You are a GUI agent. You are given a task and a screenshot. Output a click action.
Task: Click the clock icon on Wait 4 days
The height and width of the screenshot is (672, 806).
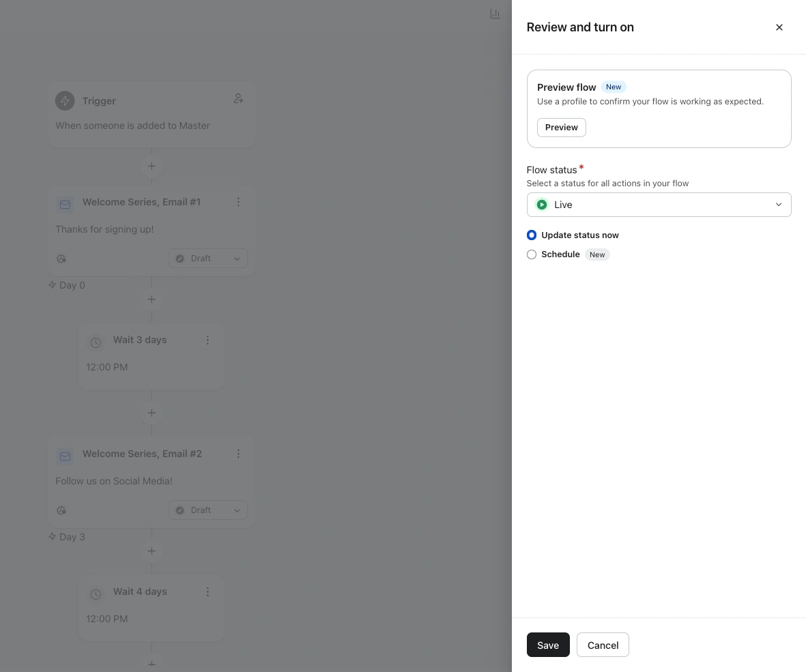coord(96,594)
